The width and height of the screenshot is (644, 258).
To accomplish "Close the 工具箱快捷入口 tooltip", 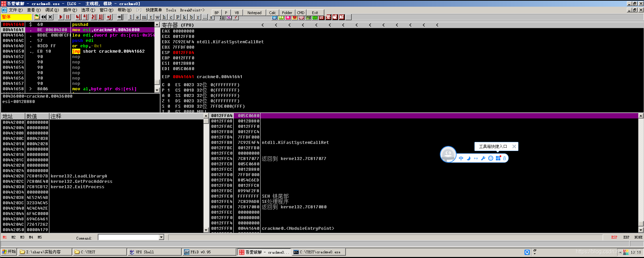I will [514, 146].
